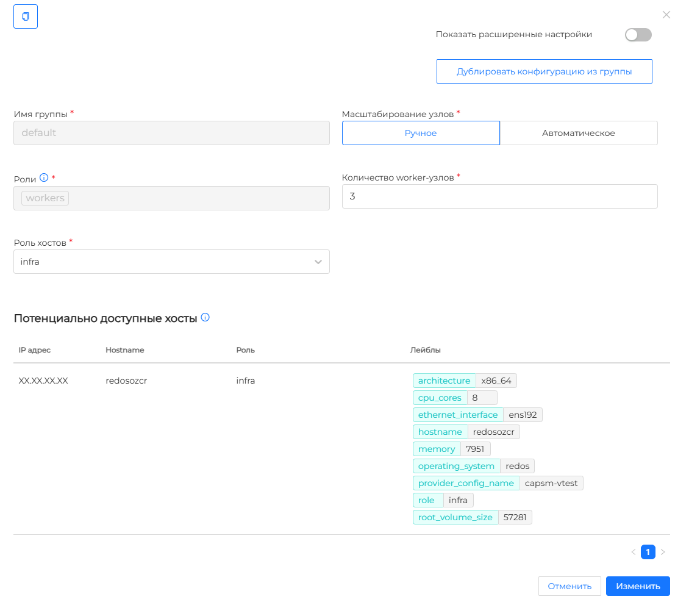Image resolution: width=700 pixels, height=605 pixels.
Task: Select Ручное scaling mode
Action: (x=421, y=133)
